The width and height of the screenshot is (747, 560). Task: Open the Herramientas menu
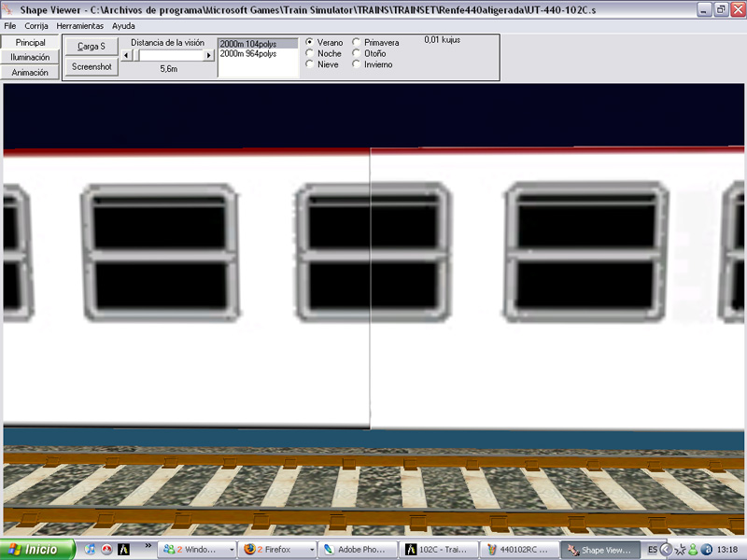pos(79,26)
